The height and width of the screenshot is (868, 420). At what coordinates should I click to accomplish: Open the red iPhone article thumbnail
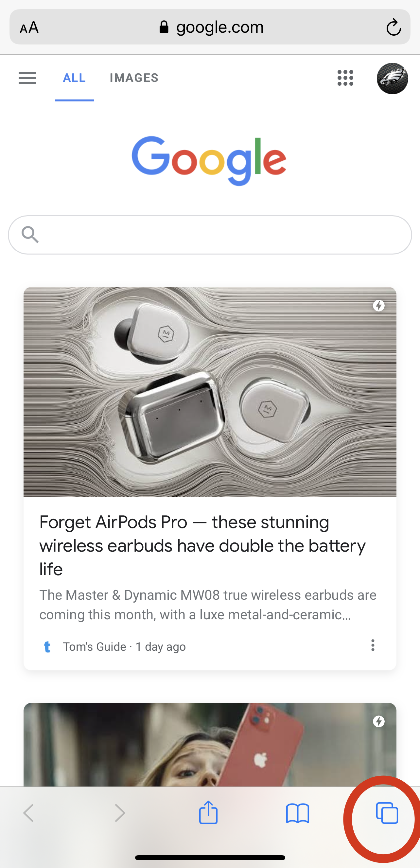pos(210,745)
